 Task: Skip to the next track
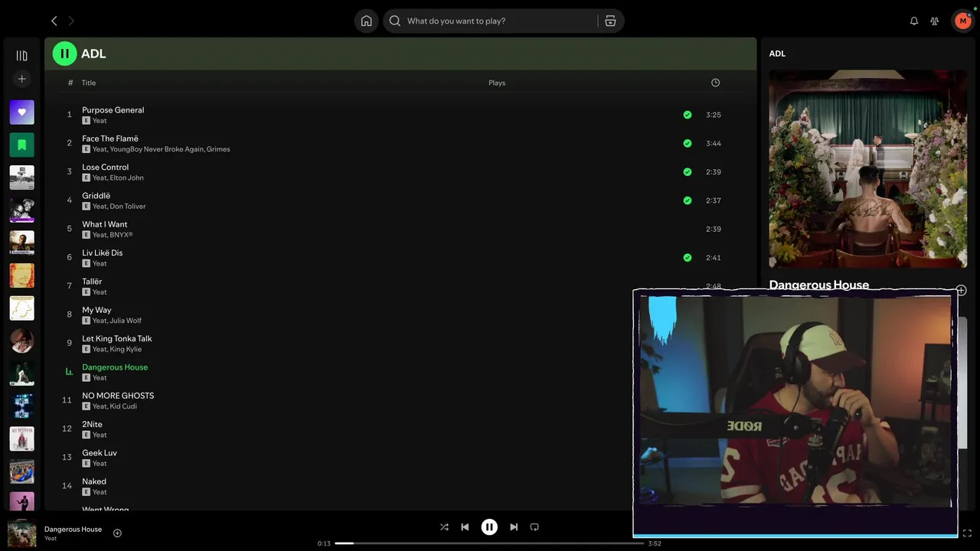coord(514,527)
